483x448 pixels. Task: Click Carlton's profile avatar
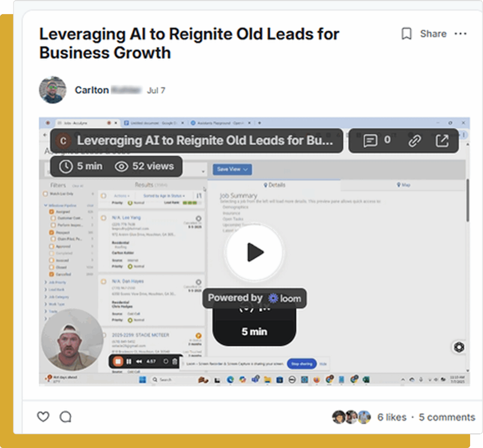pos(53,90)
